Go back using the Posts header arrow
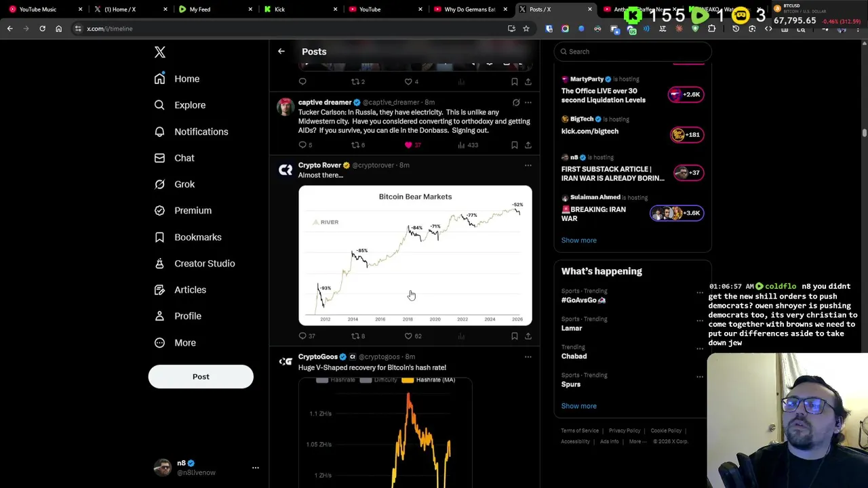The height and width of the screenshot is (488, 868). [x=281, y=52]
